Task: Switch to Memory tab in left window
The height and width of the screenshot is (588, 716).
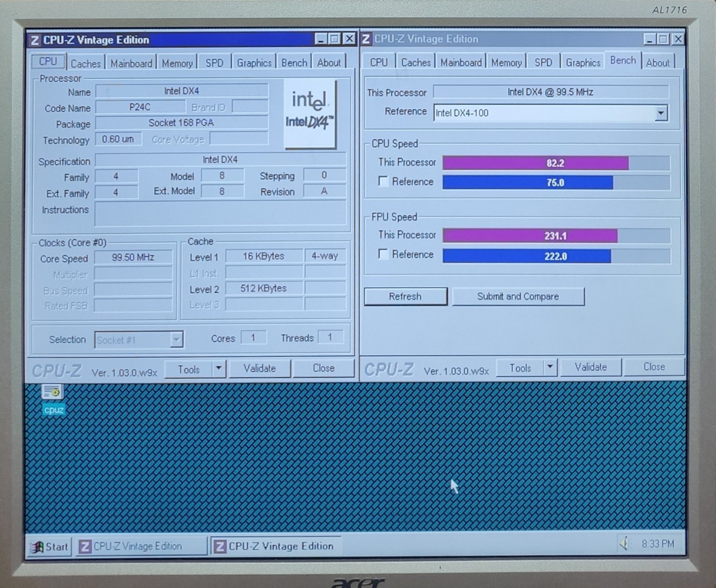Action: click(x=177, y=64)
